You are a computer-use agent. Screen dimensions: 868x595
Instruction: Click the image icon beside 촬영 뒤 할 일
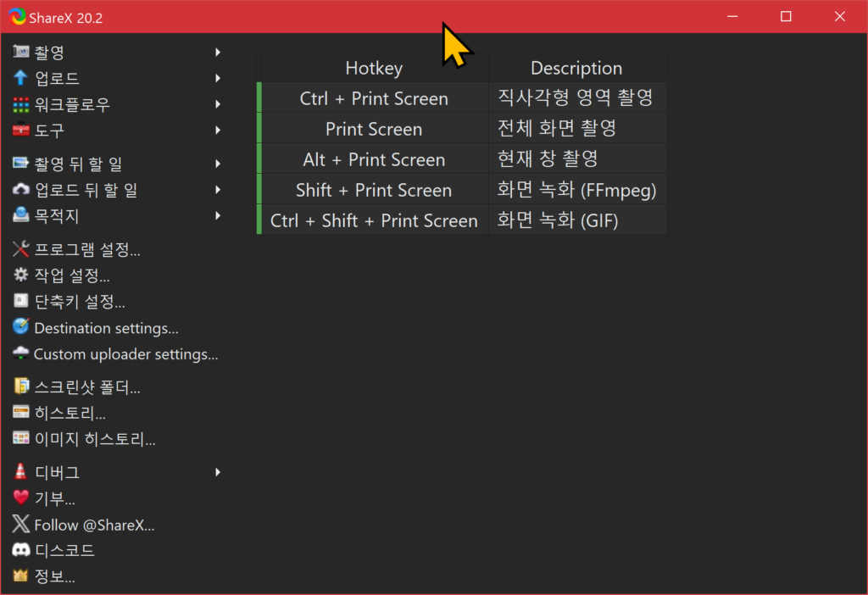(x=21, y=164)
